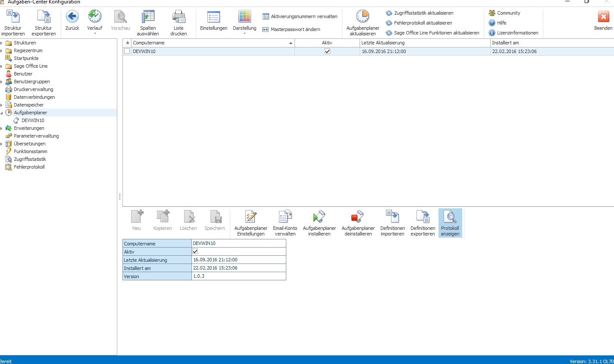
Task: Open Aufgabenplaner Einstellungen
Action: click(251, 223)
